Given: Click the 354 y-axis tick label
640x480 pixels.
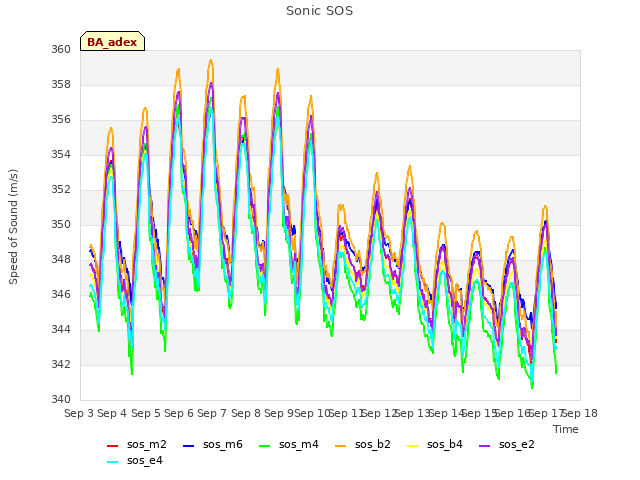Looking at the screenshot, I should (x=61, y=154).
